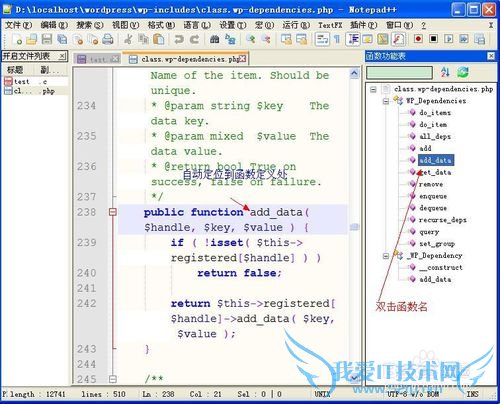
Task: Select do_items in the function list
Action: (x=435, y=113)
